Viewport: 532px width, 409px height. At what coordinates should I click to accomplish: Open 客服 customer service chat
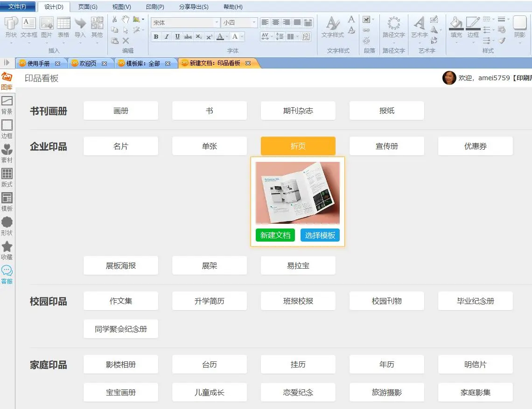click(x=7, y=274)
